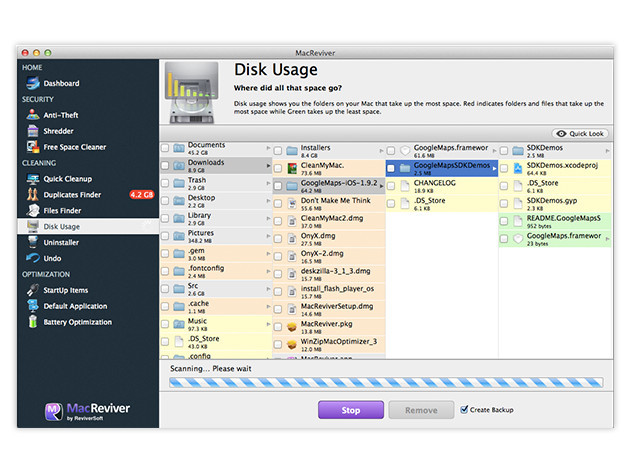Click the CleanMyMac app icon

(292, 168)
